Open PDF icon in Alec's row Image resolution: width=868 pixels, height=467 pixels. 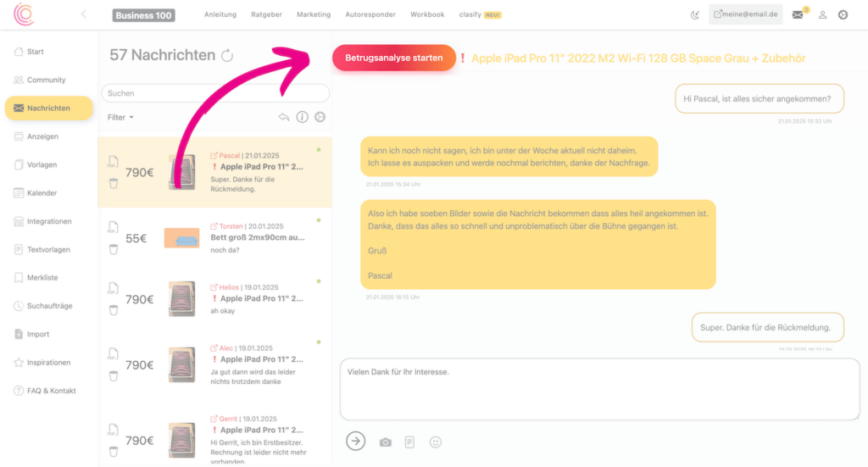coord(113,354)
